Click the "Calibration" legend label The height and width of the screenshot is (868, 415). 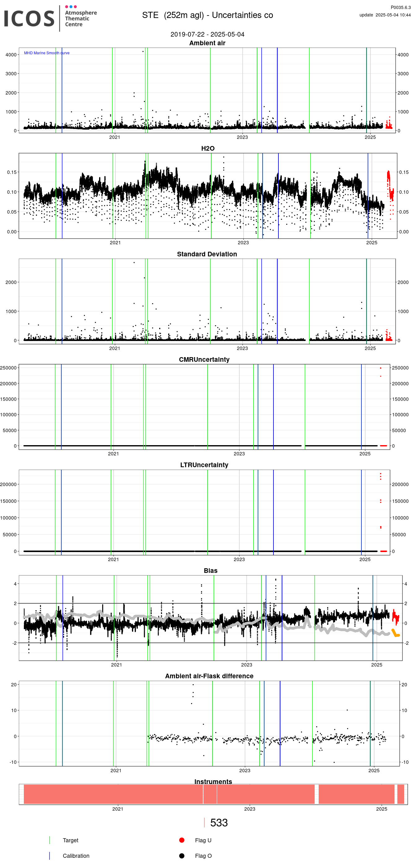pyautogui.click(x=76, y=856)
